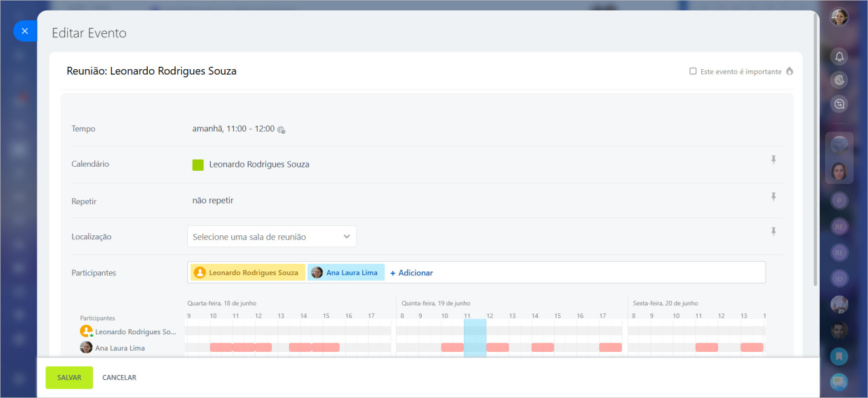Pin the Calendário field
The height and width of the screenshot is (398, 868).
tap(773, 160)
